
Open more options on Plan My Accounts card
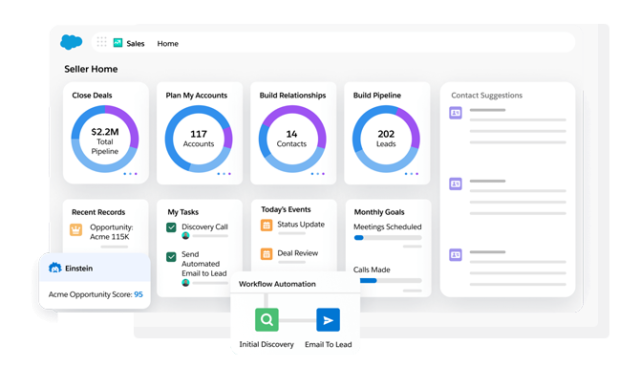[x=224, y=174]
